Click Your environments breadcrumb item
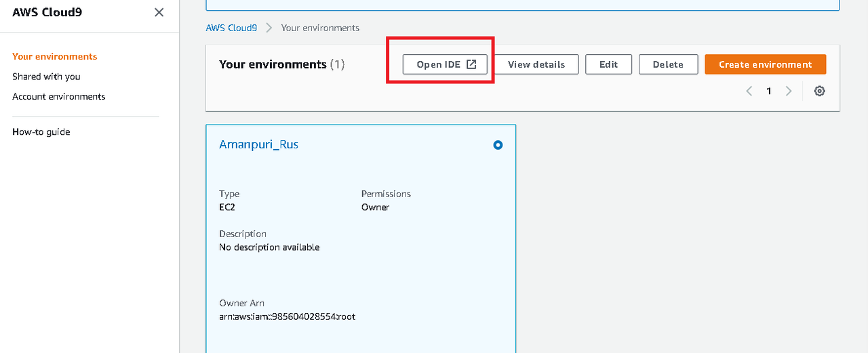This screenshot has width=868, height=353. pos(320,28)
